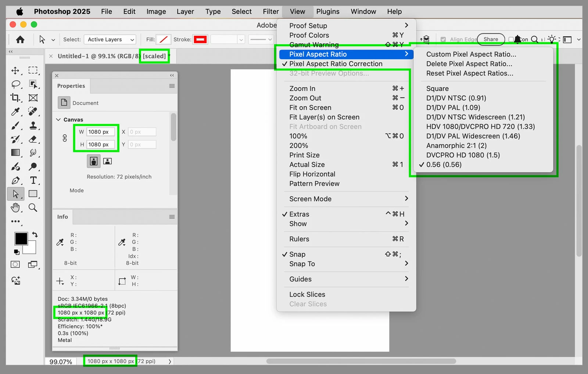Screen dimensions: 588x374
Task: Select the Object Selection tool
Action: tap(33, 84)
